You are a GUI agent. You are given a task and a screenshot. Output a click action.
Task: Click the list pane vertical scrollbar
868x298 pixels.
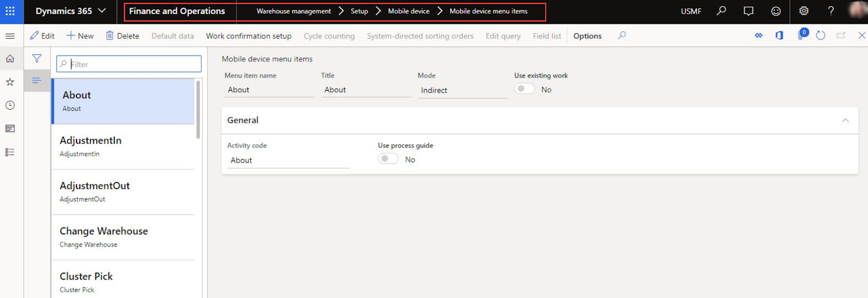pos(199,110)
